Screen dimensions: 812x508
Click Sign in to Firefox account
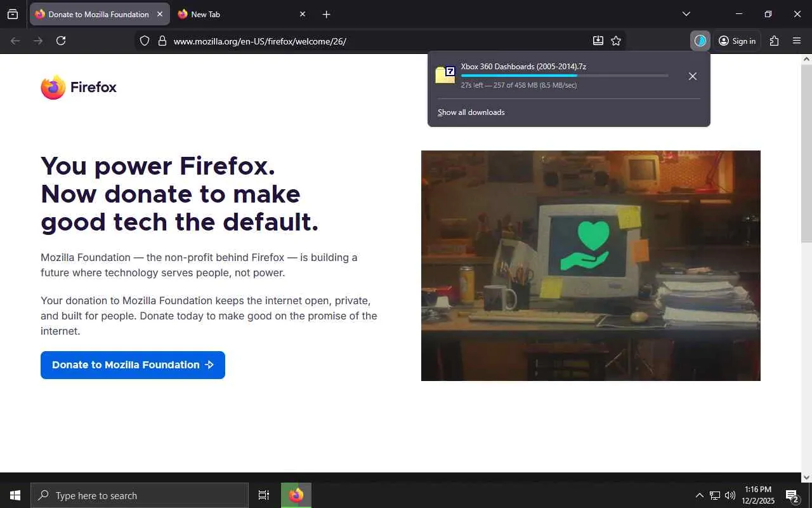[x=737, y=41]
